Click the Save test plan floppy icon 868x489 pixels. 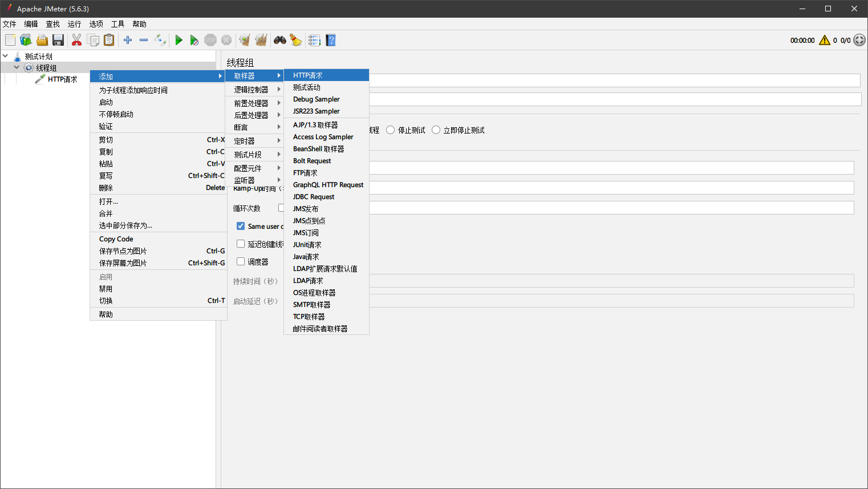pos(58,40)
